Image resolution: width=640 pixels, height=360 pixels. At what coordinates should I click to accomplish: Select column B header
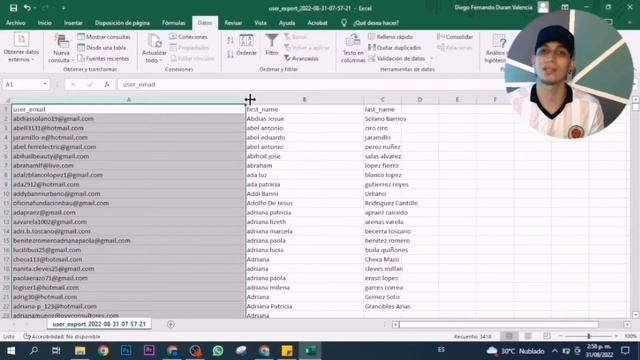click(x=304, y=100)
